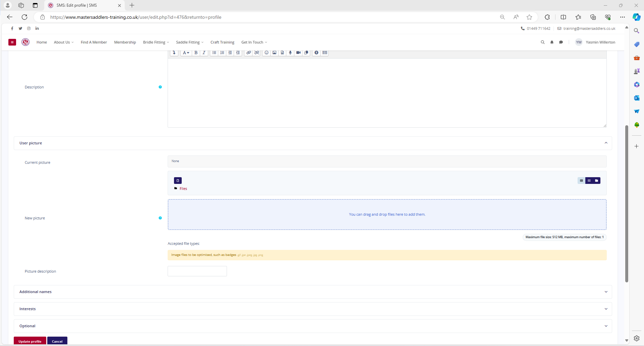Toggle italic formatting in description editor
The height and width of the screenshot is (346, 644).
pos(204,53)
